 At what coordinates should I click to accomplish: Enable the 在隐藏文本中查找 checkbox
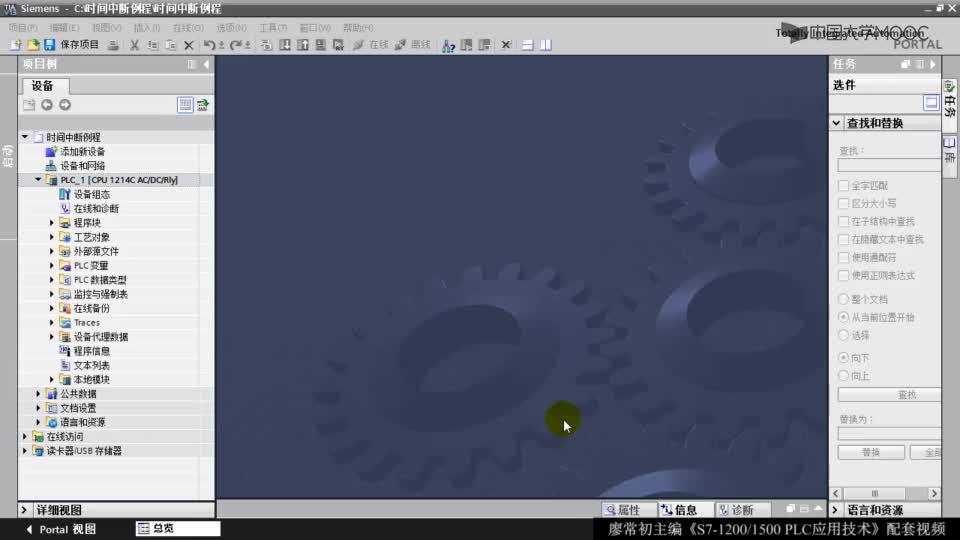[844, 239]
